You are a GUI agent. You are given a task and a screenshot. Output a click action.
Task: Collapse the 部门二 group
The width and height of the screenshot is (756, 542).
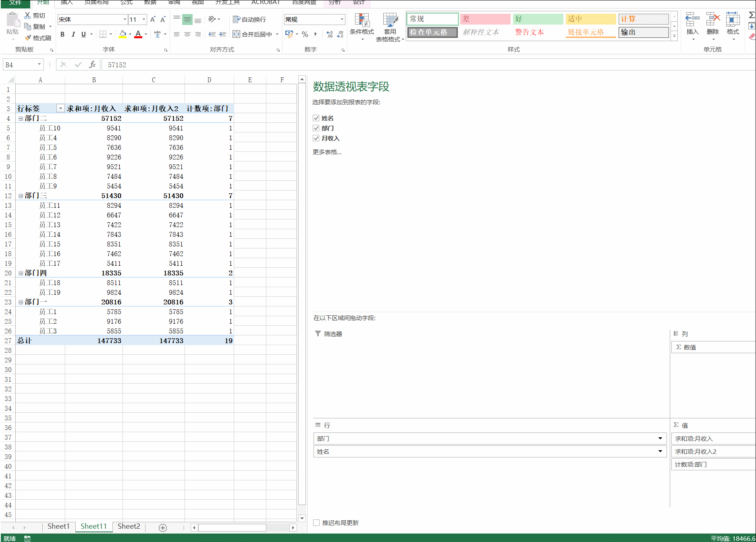21,118
